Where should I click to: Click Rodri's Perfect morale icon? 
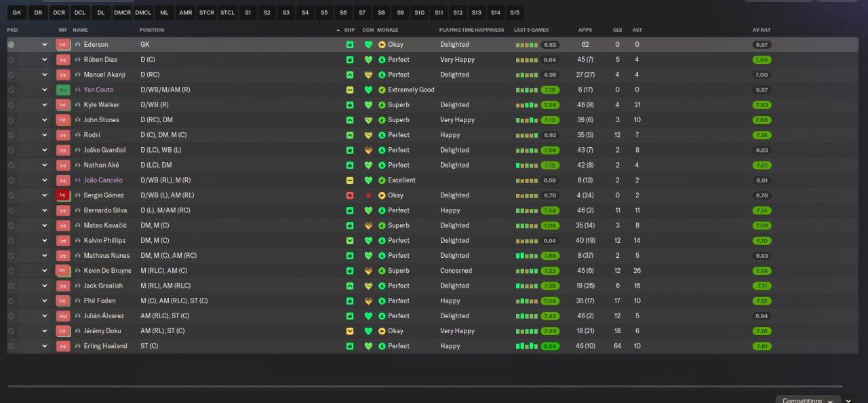(382, 135)
